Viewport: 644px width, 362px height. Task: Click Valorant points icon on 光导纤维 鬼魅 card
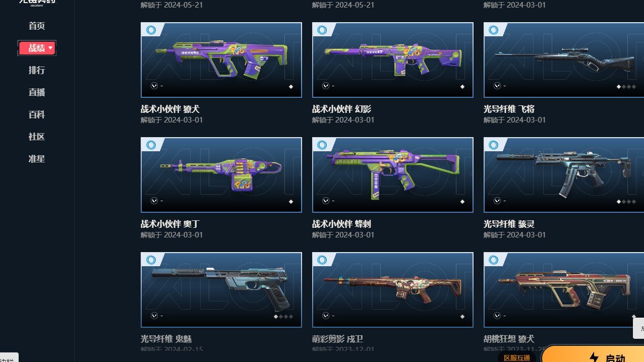tap(154, 316)
